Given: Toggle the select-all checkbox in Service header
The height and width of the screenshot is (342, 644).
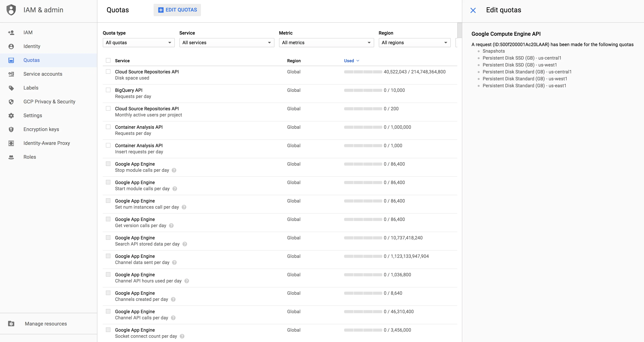Looking at the screenshot, I should pyautogui.click(x=108, y=60).
